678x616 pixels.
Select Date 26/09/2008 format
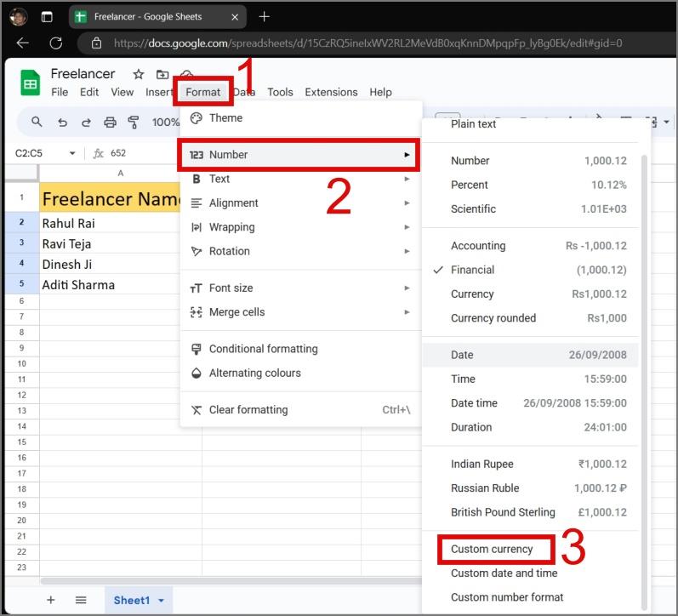point(530,355)
